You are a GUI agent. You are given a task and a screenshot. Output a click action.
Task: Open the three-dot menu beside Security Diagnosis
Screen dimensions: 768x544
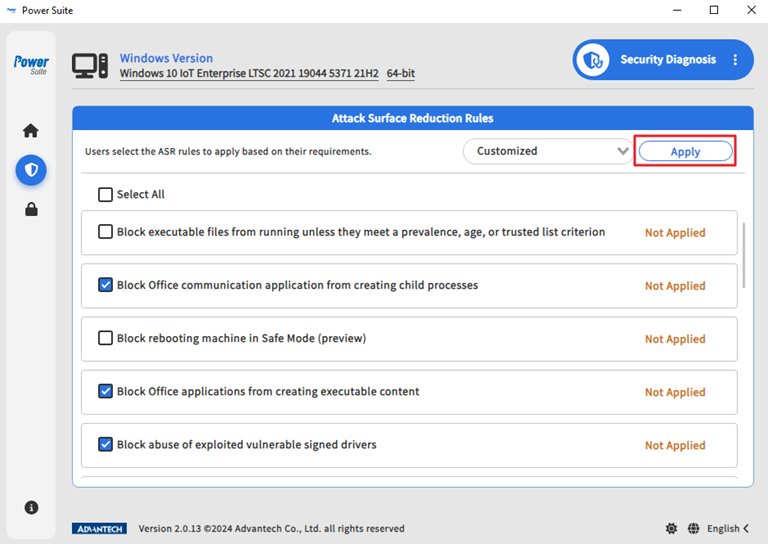[x=735, y=60]
